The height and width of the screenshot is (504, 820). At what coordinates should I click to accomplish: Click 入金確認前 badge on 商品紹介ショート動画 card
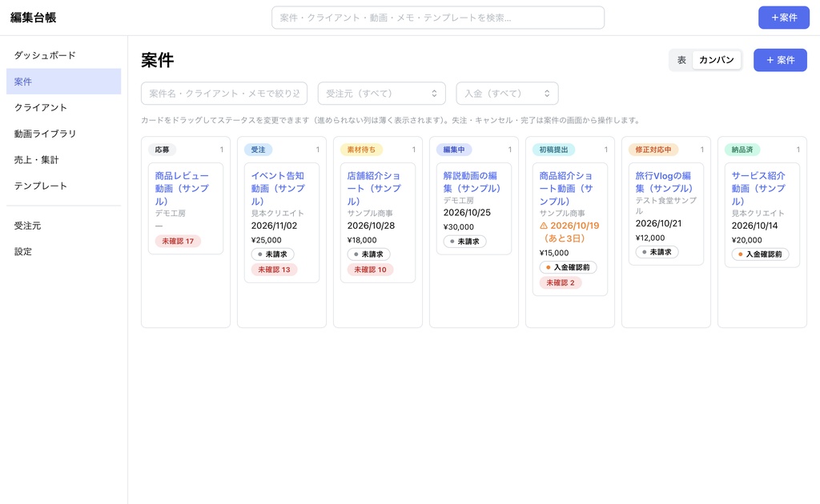point(568,267)
